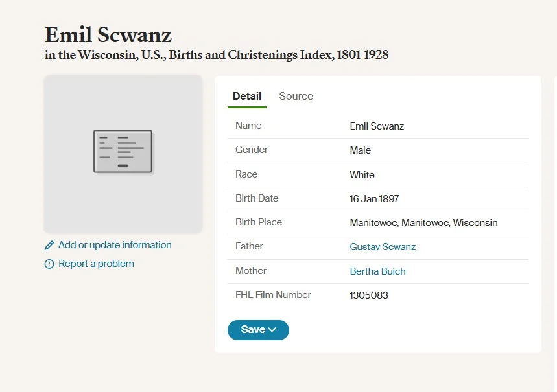
Task: Click the Wisconsin Births and Christenings Index subtitle
Action: click(217, 55)
